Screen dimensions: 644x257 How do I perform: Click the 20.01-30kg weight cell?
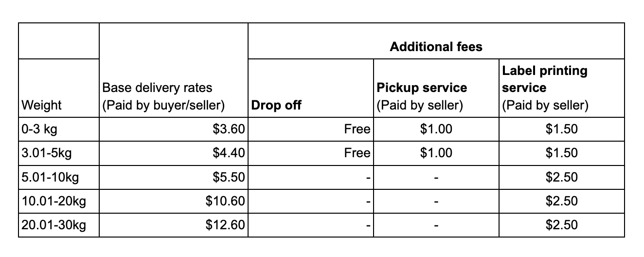coord(59,225)
